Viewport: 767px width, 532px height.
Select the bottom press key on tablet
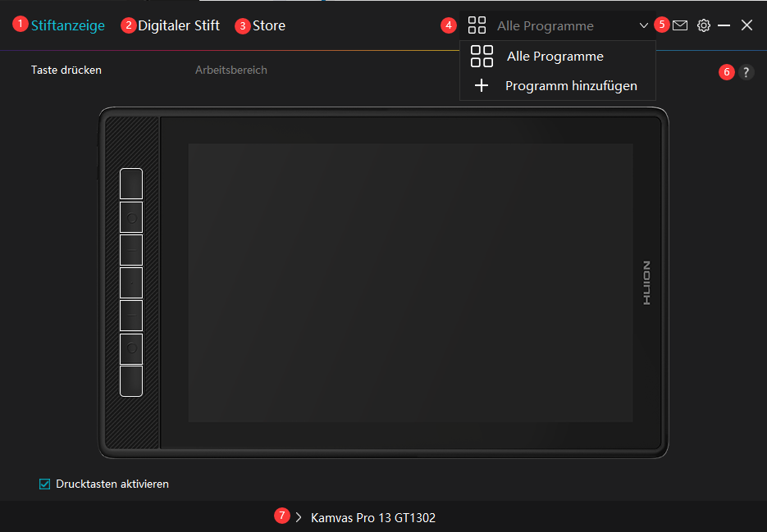(131, 380)
